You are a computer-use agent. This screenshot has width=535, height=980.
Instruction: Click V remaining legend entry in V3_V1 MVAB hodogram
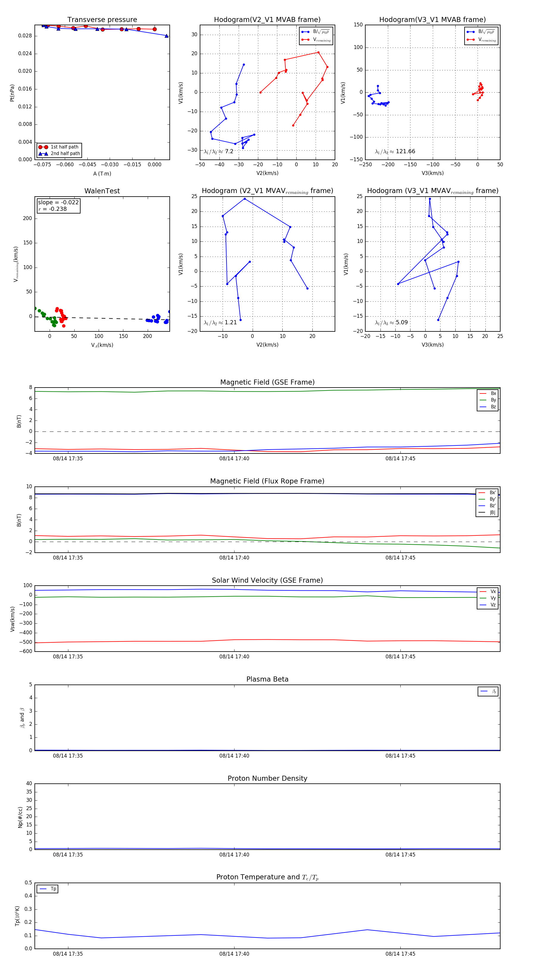tap(481, 39)
